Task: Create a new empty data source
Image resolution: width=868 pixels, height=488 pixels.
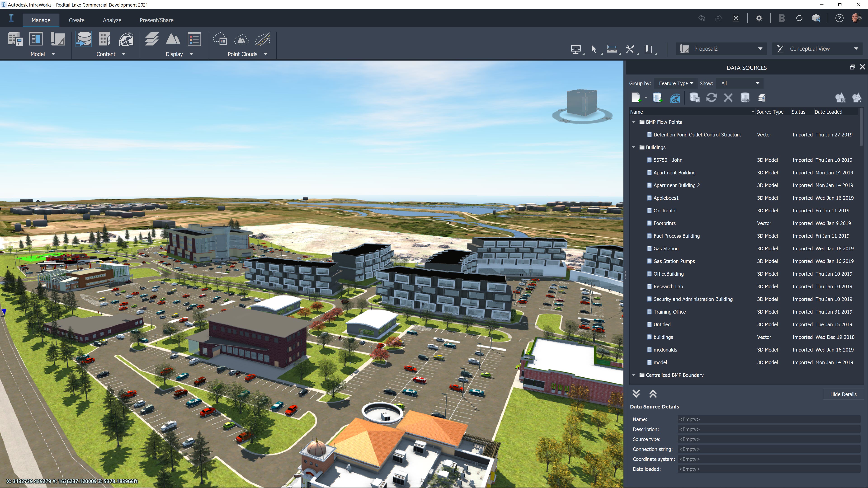Action: point(637,98)
